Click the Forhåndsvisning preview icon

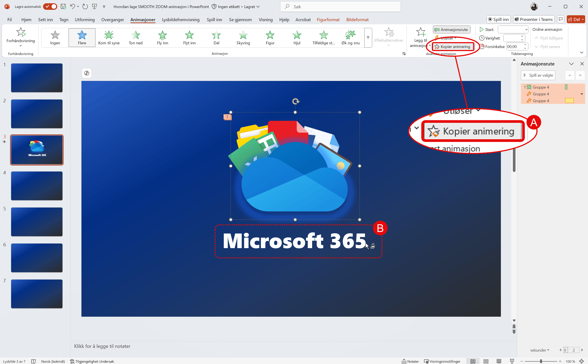(21, 32)
